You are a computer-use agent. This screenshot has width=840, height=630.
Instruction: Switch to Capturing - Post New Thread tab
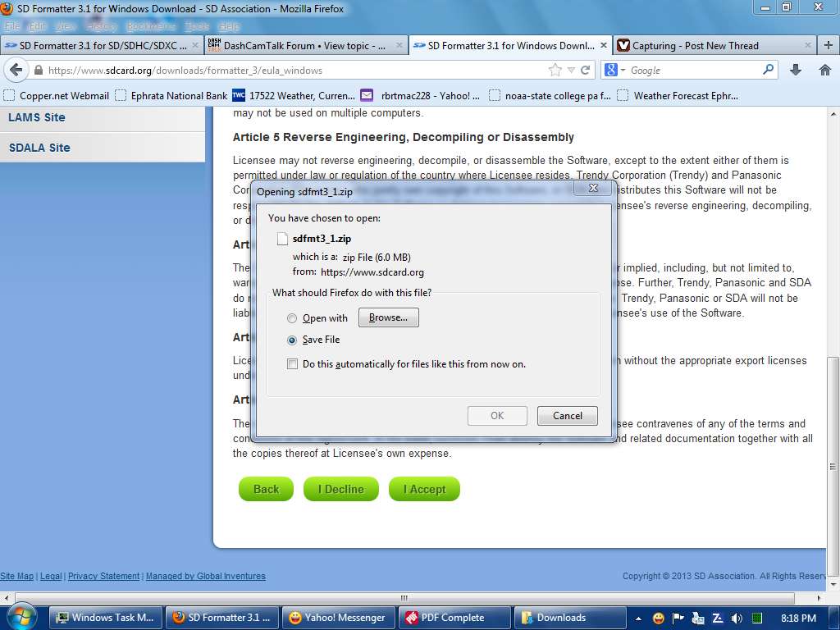coord(714,46)
